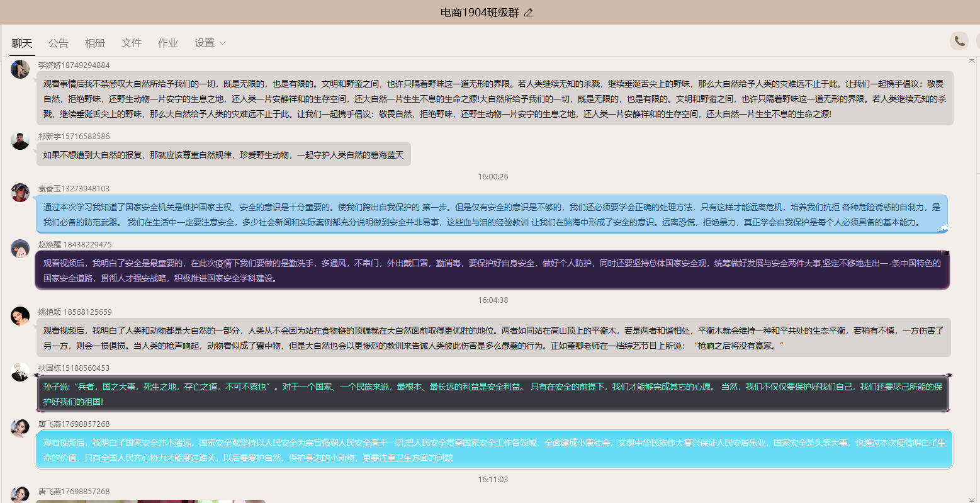Start a voice call with the phone icon
The image size is (980, 503).
click(959, 41)
